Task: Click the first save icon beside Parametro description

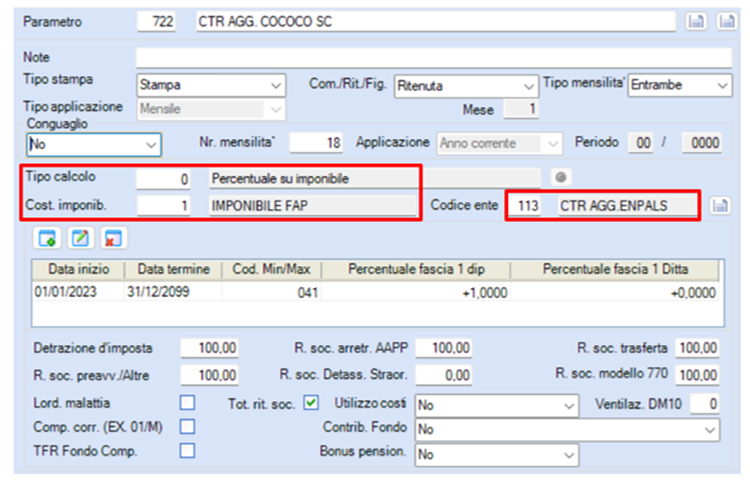Action: 696,22
